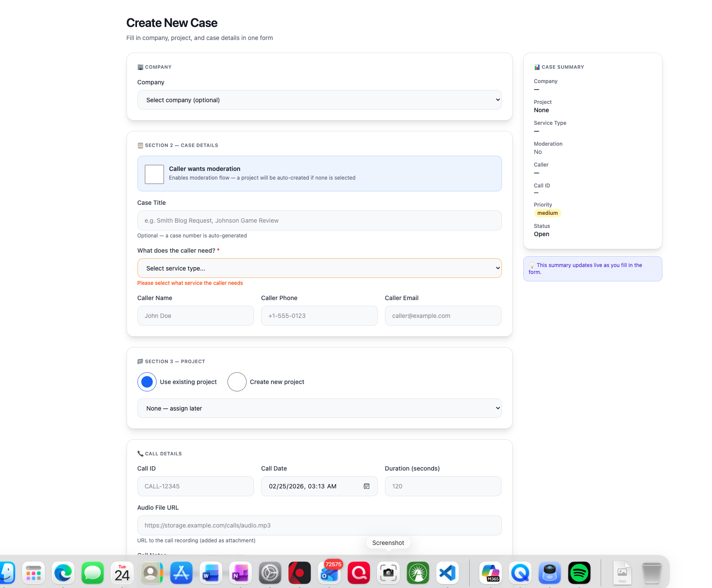Image resolution: width=712 pixels, height=588 pixels.
Task: Open the Select service type dropdown
Action: (319, 268)
